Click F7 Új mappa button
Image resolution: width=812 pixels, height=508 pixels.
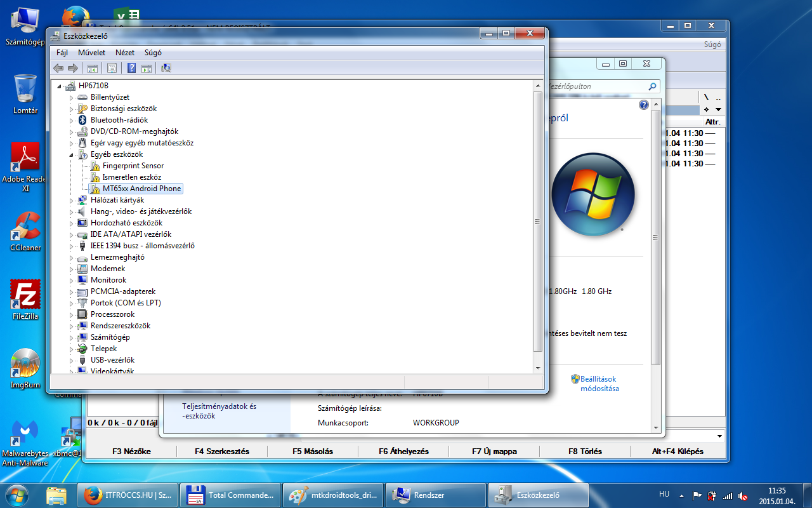pos(494,451)
